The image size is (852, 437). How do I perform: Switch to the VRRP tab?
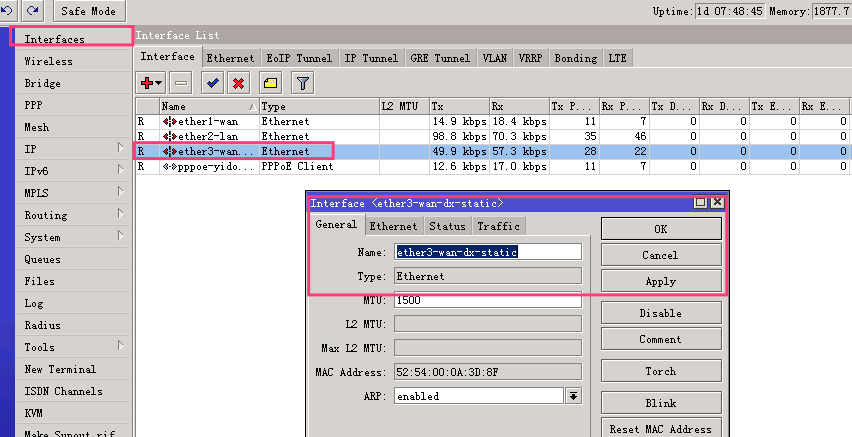[530, 58]
